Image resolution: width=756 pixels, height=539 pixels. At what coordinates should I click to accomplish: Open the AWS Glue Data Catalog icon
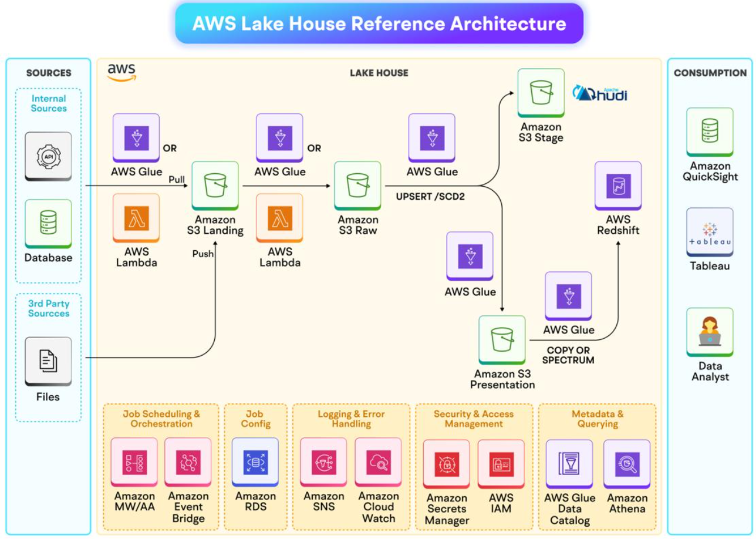pos(569,465)
